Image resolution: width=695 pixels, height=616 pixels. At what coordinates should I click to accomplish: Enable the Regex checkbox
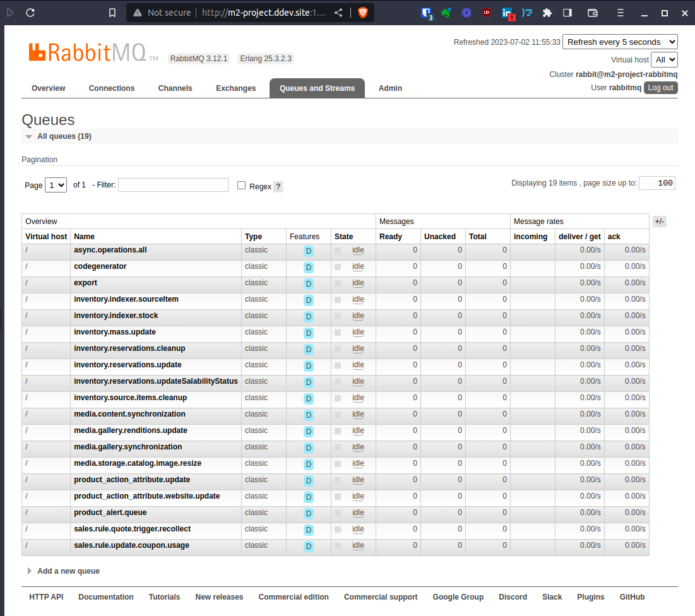tap(242, 186)
